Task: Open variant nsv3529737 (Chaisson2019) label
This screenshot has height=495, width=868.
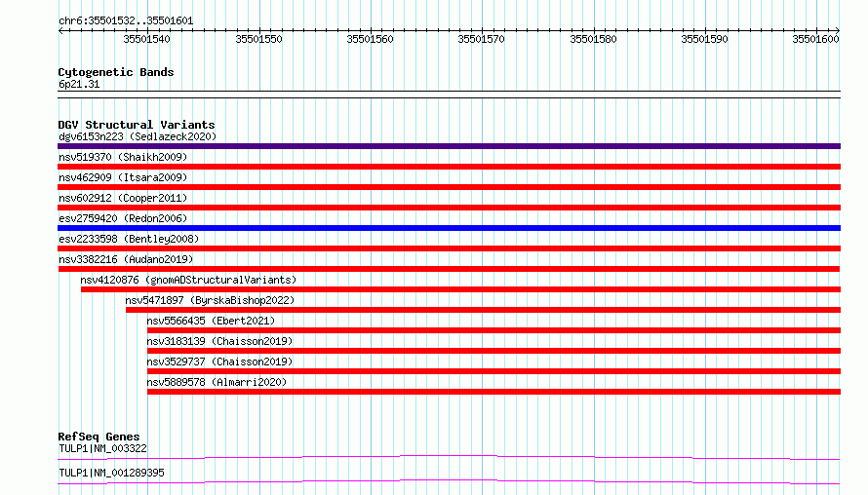Action: pos(219,362)
